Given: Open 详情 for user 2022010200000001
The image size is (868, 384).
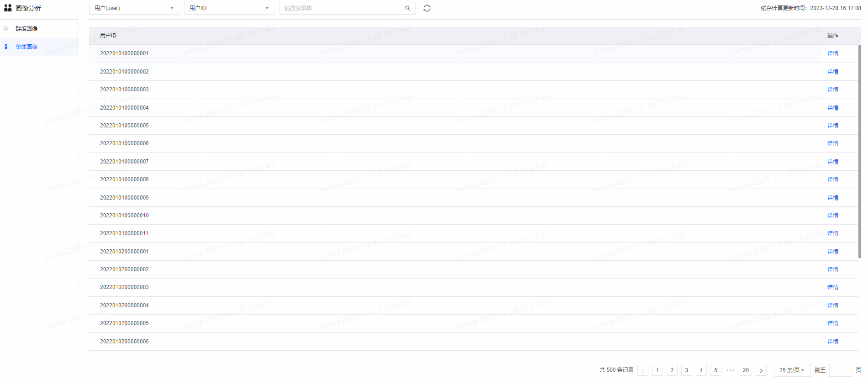Looking at the screenshot, I should [x=833, y=252].
